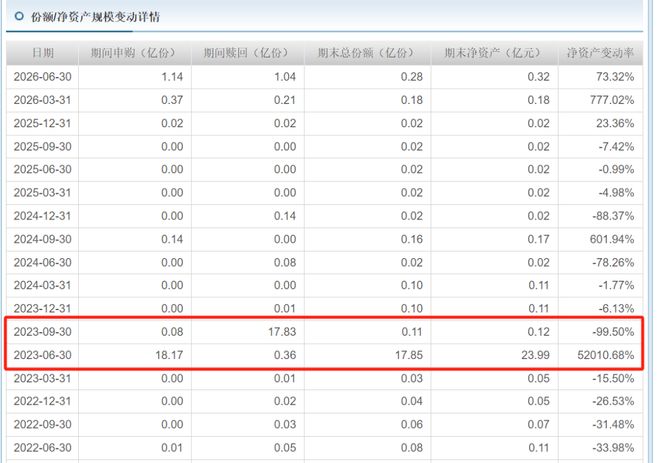Click the 份额/净资产规模变动详情 section title
Viewport: 660px width, 463px height.
tap(96, 17)
